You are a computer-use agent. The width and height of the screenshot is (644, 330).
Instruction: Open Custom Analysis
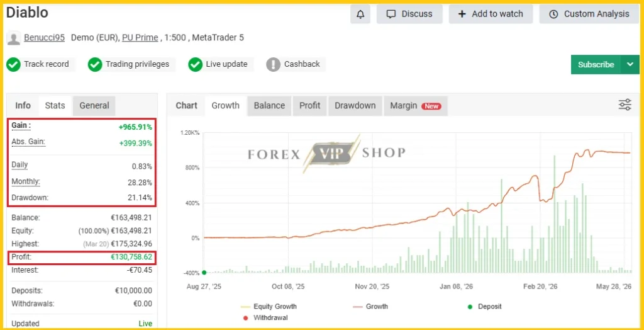coord(589,14)
